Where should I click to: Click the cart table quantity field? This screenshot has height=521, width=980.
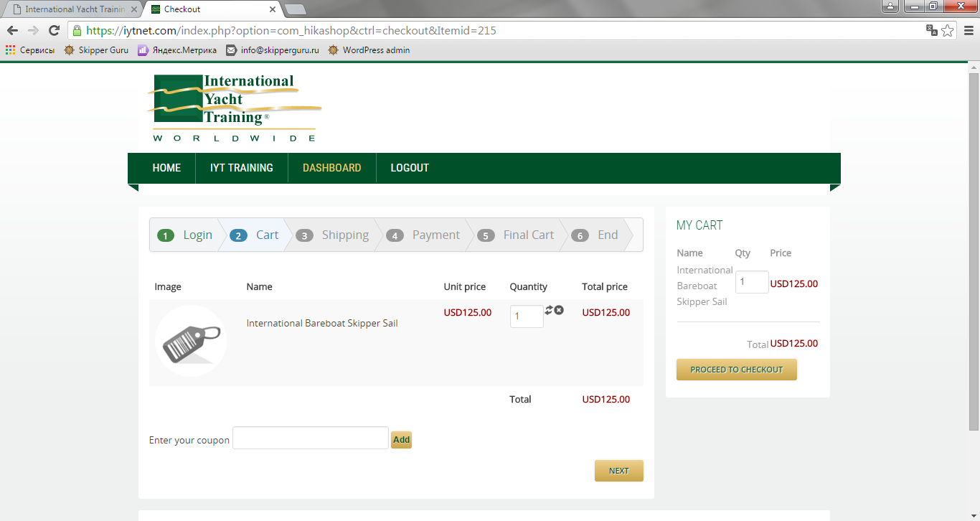(527, 316)
